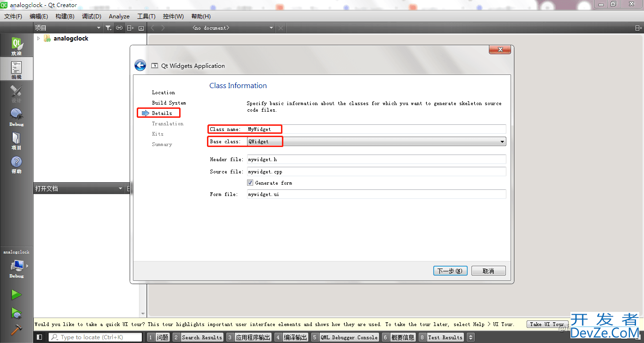Open the 编译输出 pane
This screenshot has height=343, width=644.
click(291, 337)
